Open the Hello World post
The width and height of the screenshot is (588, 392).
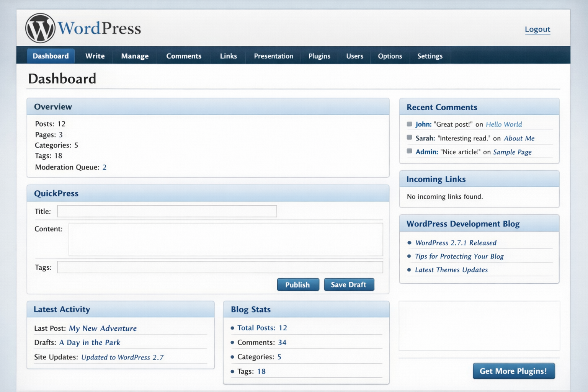503,124
